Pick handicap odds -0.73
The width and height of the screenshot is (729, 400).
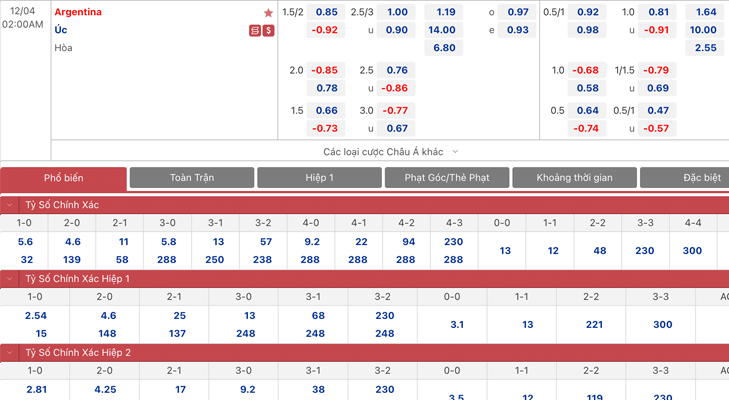click(326, 128)
